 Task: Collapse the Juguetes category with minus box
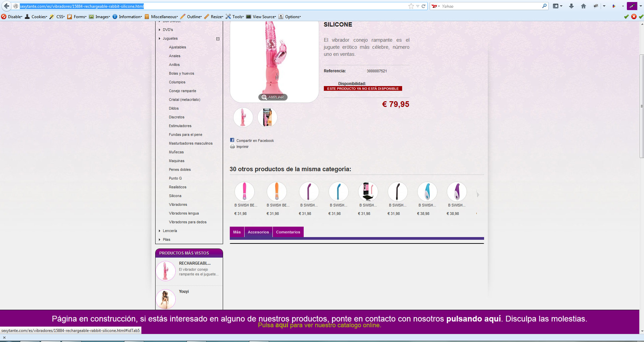(x=218, y=39)
